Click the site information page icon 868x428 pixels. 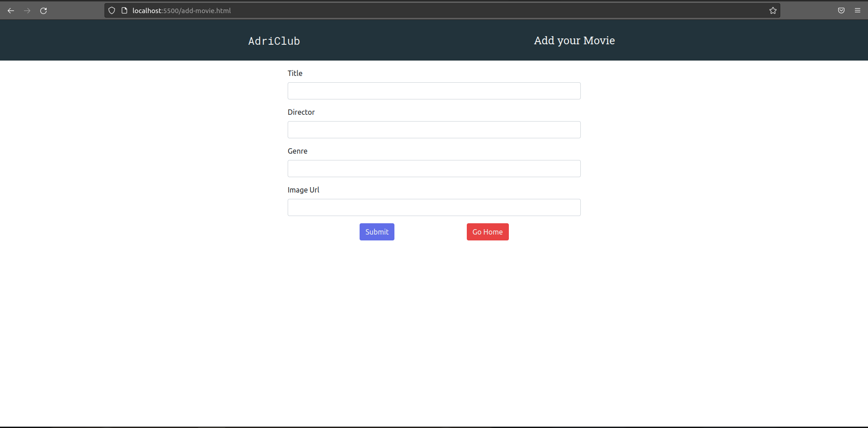(x=124, y=10)
